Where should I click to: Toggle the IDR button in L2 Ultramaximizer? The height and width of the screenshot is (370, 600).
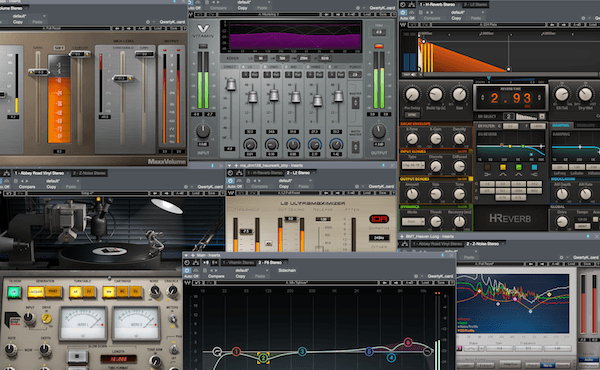pyautogui.click(x=378, y=219)
